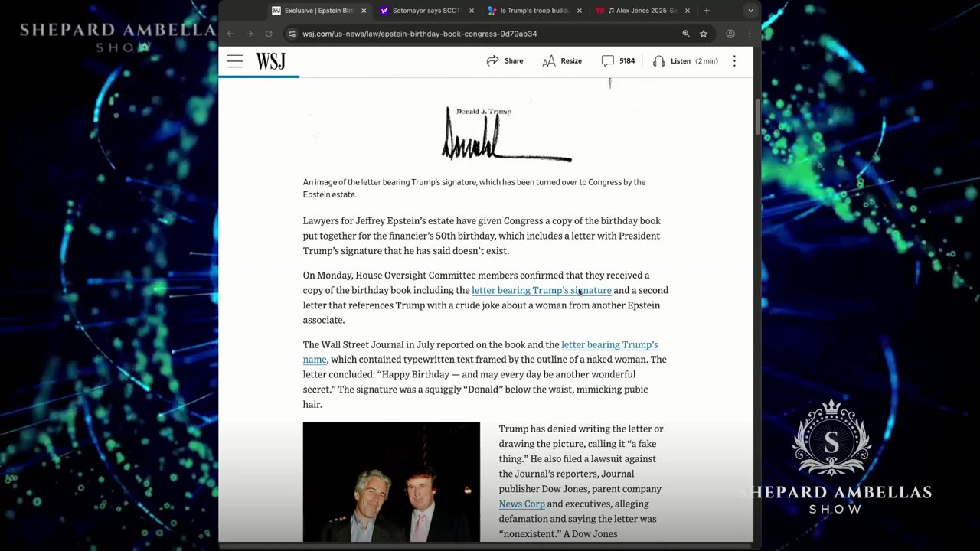
Task: Open the 5184 comments
Action: pyautogui.click(x=618, y=61)
